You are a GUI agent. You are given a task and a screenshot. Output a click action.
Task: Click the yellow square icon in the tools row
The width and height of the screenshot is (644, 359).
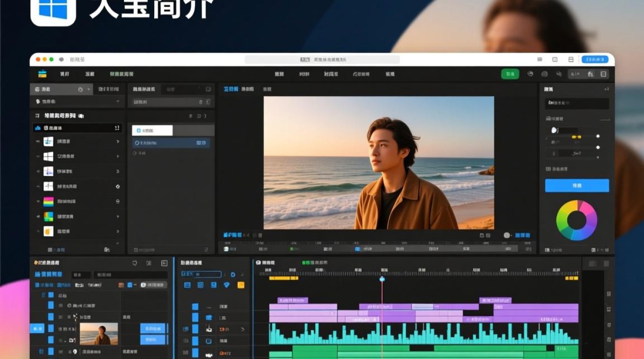coord(241,285)
